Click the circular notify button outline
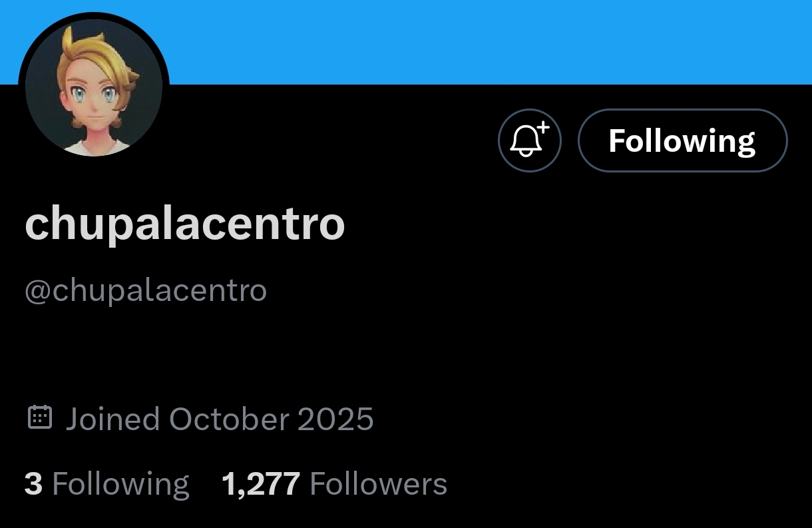 [x=529, y=140]
